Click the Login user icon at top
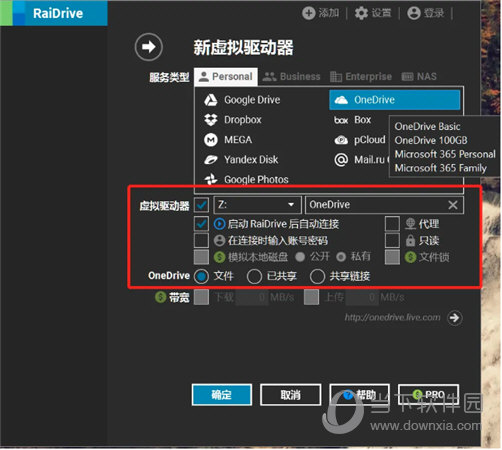The image size is (502, 450). pos(414,13)
